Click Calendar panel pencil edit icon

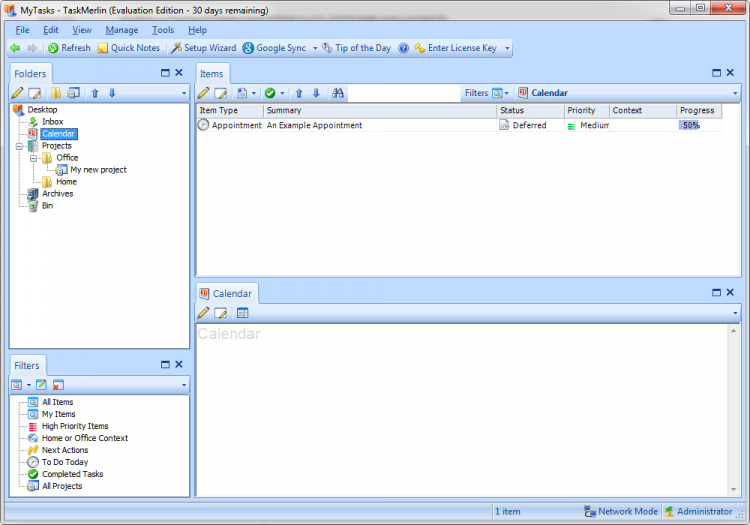pos(203,313)
